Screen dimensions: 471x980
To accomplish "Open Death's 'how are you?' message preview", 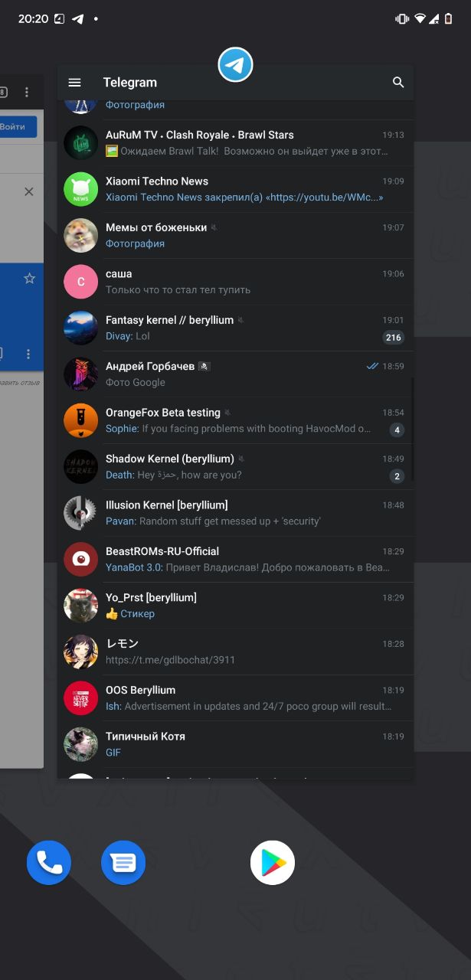I will click(174, 475).
